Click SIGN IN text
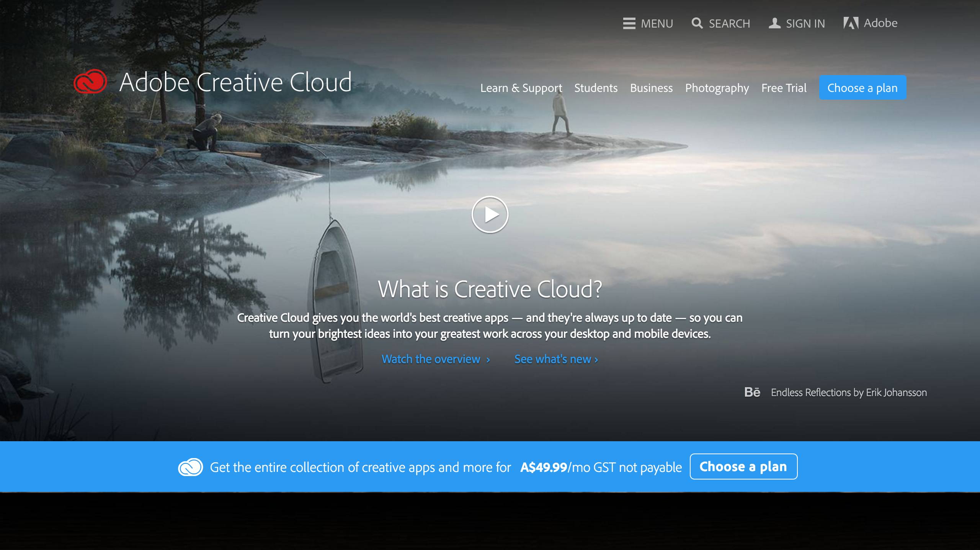The height and width of the screenshot is (550, 980). coord(805,24)
